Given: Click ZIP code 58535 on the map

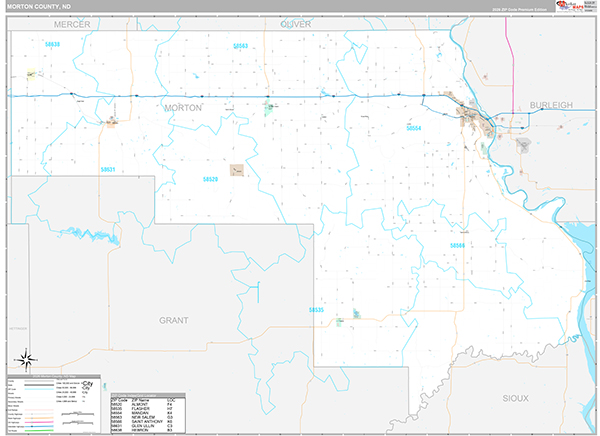Looking at the screenshot, I should pos(317,310).
